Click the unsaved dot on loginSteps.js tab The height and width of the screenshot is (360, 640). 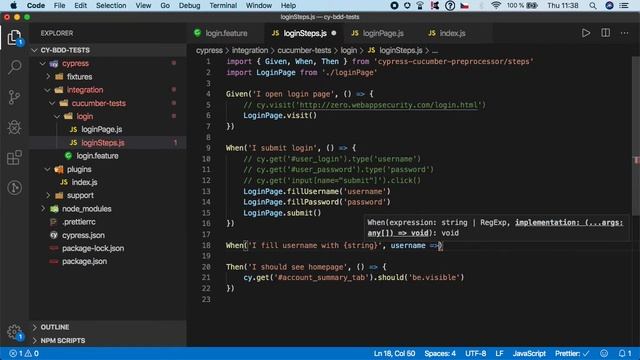coord(334,33)
